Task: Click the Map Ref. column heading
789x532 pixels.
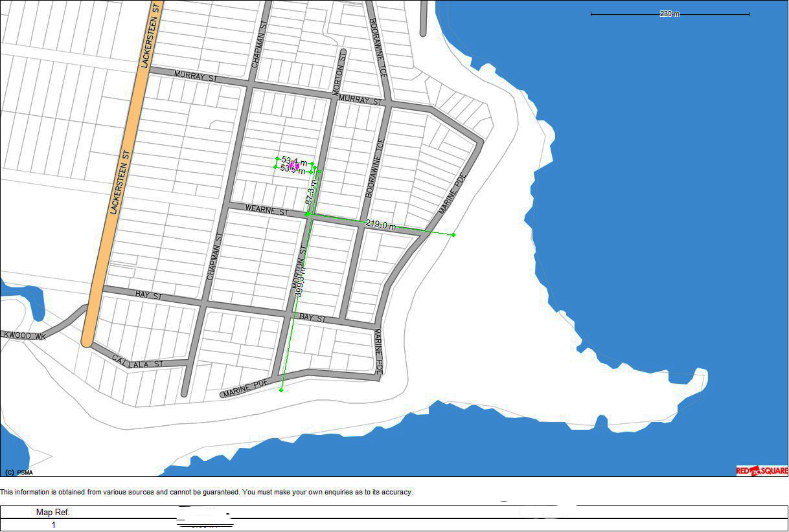Action: [54, 511]
